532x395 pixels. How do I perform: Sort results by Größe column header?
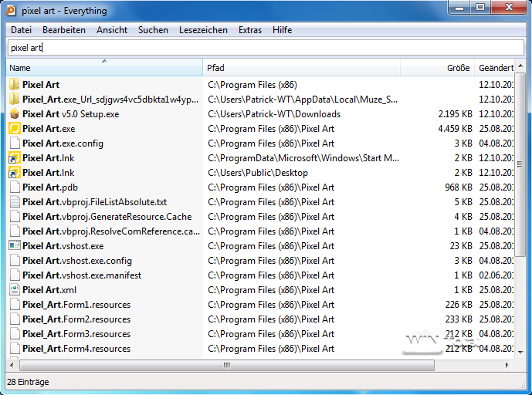pos(437,68)
